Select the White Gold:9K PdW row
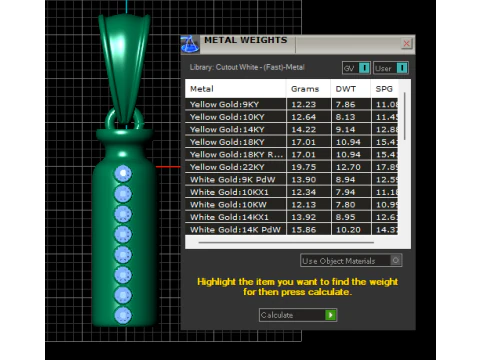This screenshot has height=360, width=480. 292,179
